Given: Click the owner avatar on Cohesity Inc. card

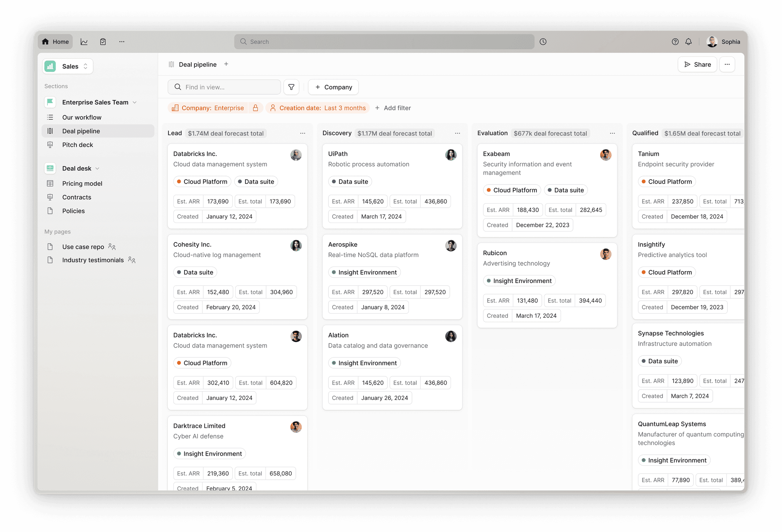Looking at the screenshot, I should (296, 246).
